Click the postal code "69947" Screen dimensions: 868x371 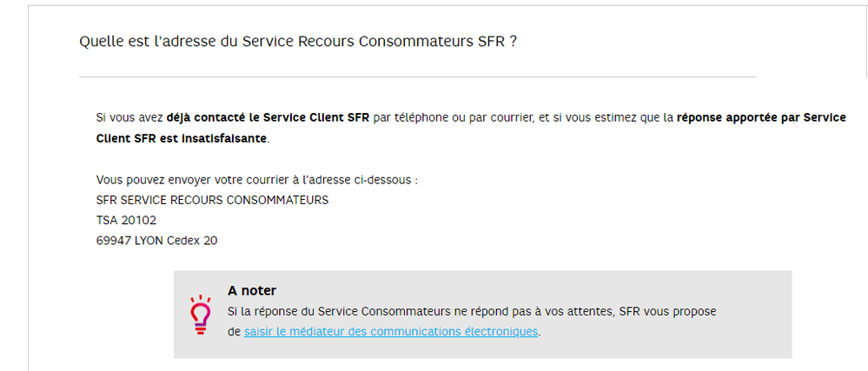(x=113, y=241)
